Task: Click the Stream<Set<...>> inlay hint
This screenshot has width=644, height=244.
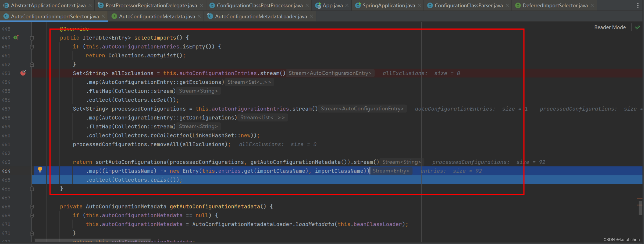Action: click(249, 82)
